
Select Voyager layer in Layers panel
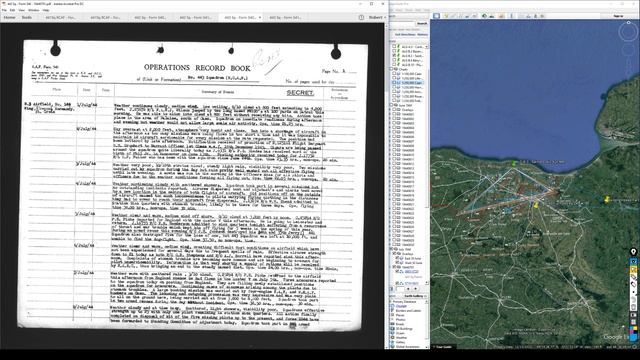tap(401, 306)
